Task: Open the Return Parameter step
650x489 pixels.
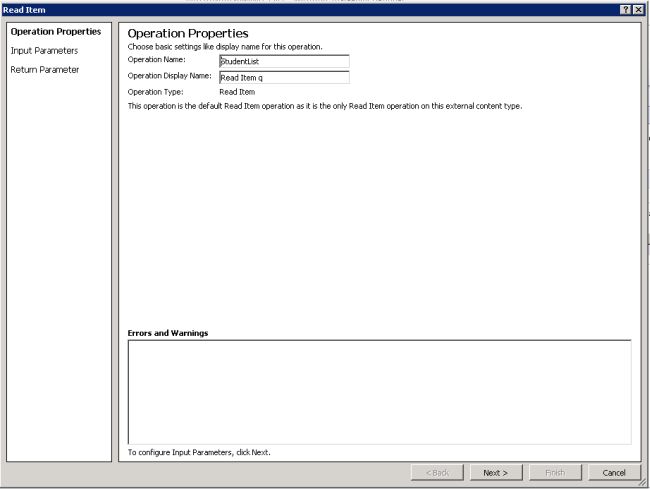Action: (x=45, y=70)
